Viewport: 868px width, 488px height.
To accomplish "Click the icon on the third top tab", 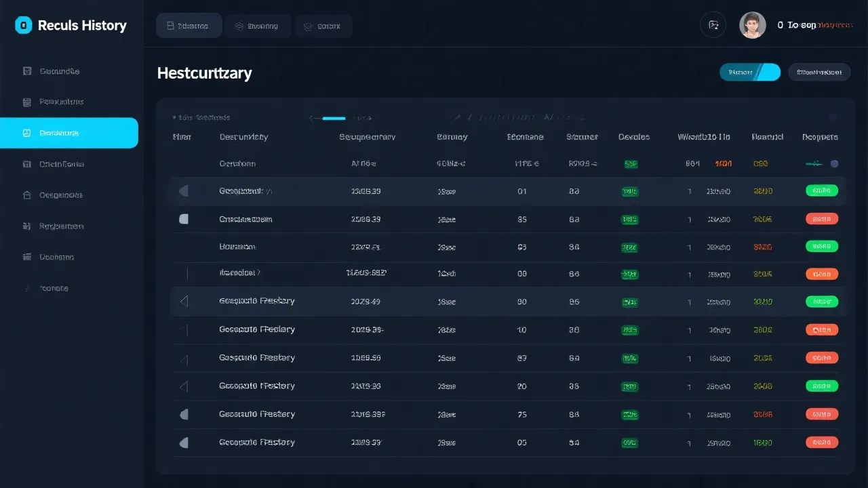I will 308,26.
